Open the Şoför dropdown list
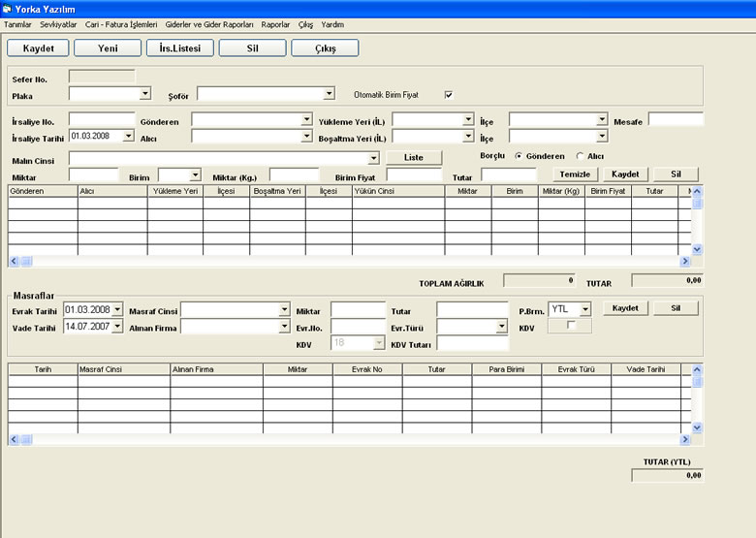756x538 pixels. 329,93
